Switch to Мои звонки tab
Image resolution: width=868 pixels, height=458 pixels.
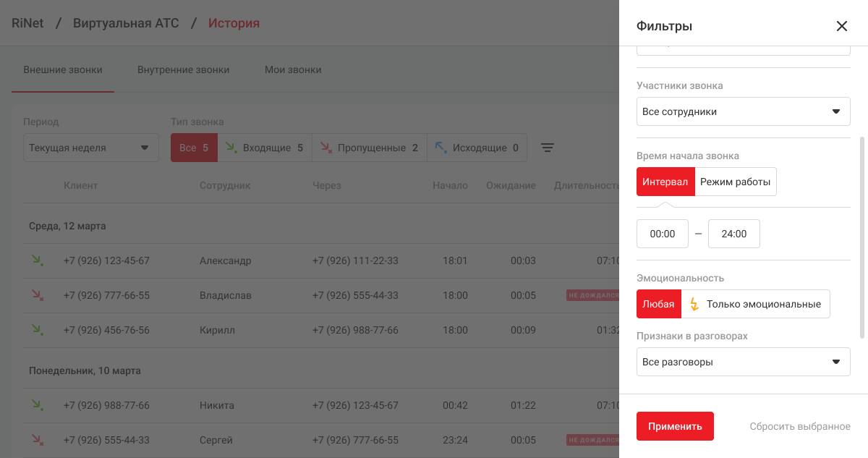pyautogui.click(x=293, y=70)
